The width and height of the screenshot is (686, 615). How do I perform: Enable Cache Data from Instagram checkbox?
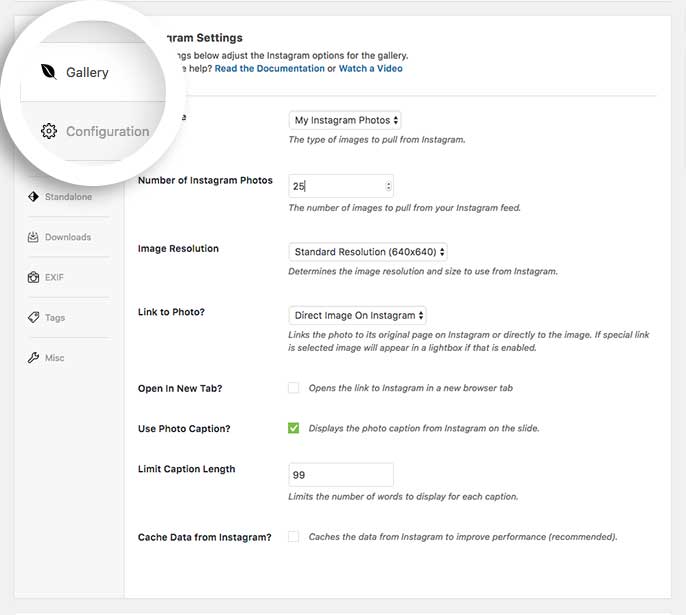[x=294, y=537]
